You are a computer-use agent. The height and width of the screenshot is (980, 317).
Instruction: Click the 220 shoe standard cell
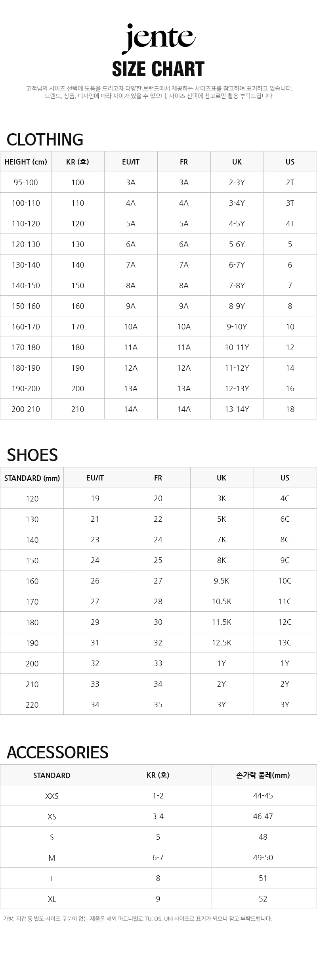(x=32, y=705)
